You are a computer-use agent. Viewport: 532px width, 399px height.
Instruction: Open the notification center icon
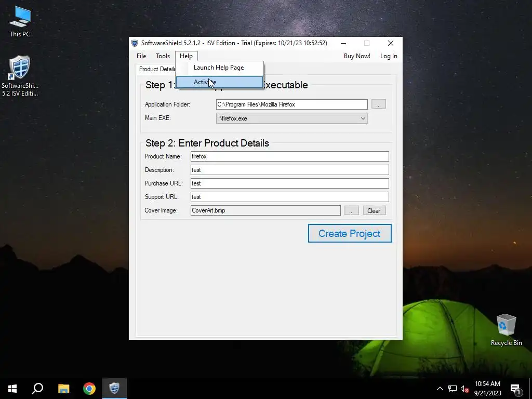click(x=516, y=389)
